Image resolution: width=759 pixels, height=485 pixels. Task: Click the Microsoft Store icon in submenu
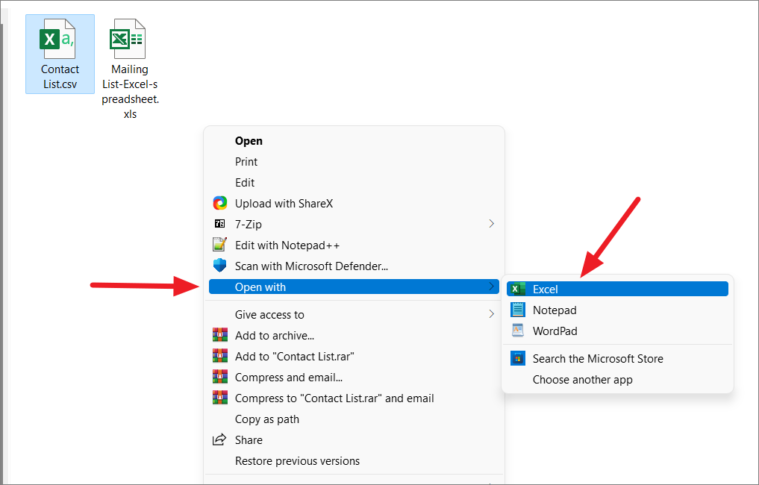[x=518, y=359]
